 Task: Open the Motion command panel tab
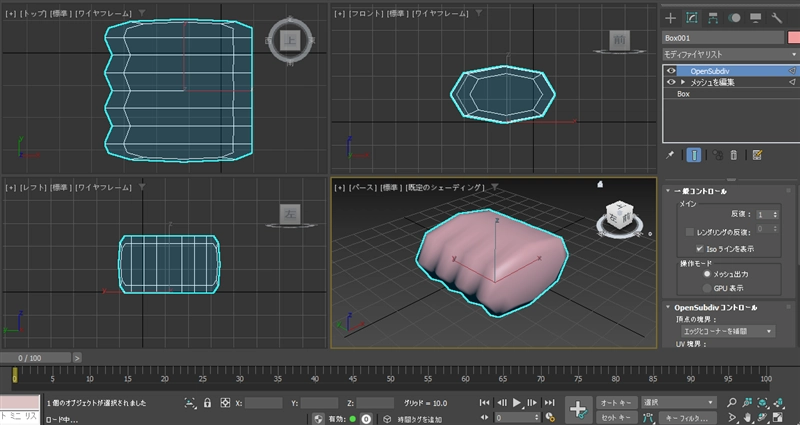tap(734, 18)
